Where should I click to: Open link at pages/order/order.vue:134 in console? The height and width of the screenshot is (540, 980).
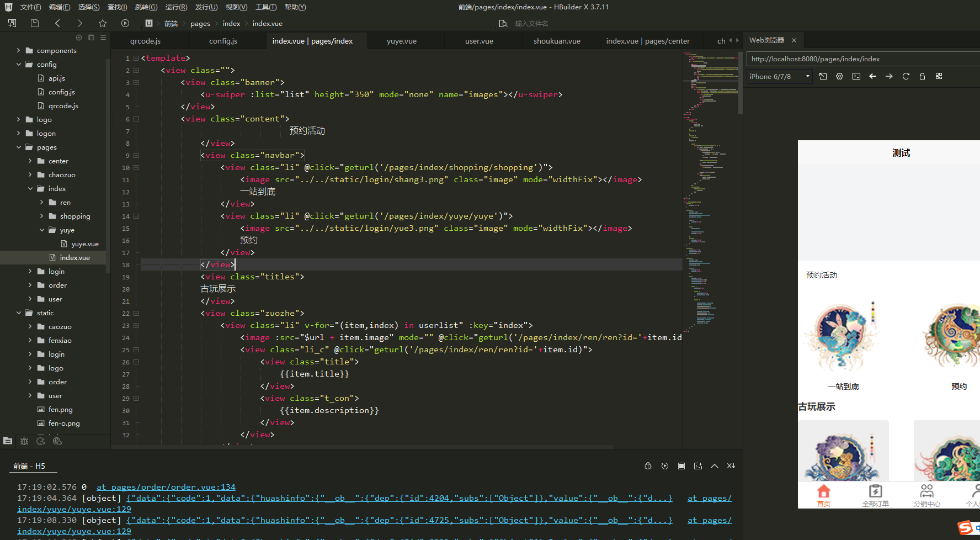pos(166,487)
